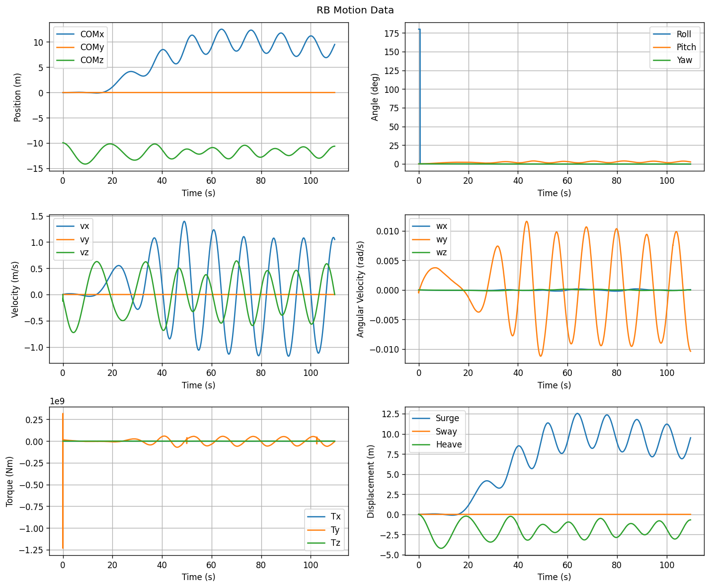Pick the vy legend entry text
Screen dimensions: 710x588
point(85,240)
